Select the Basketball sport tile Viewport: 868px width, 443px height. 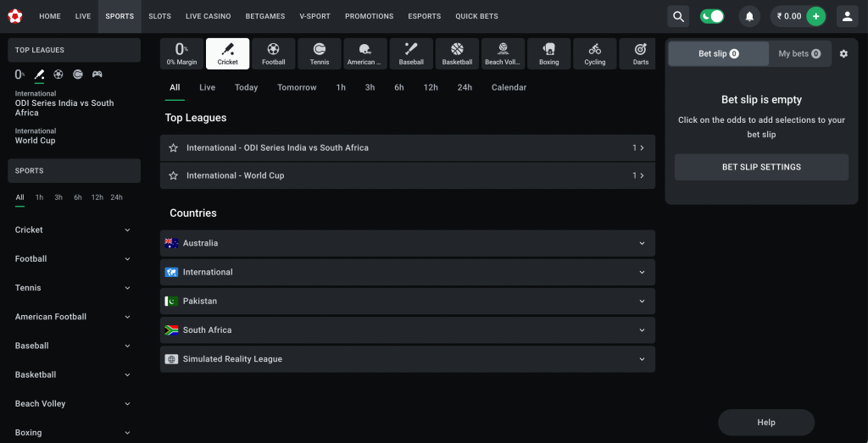457,53
